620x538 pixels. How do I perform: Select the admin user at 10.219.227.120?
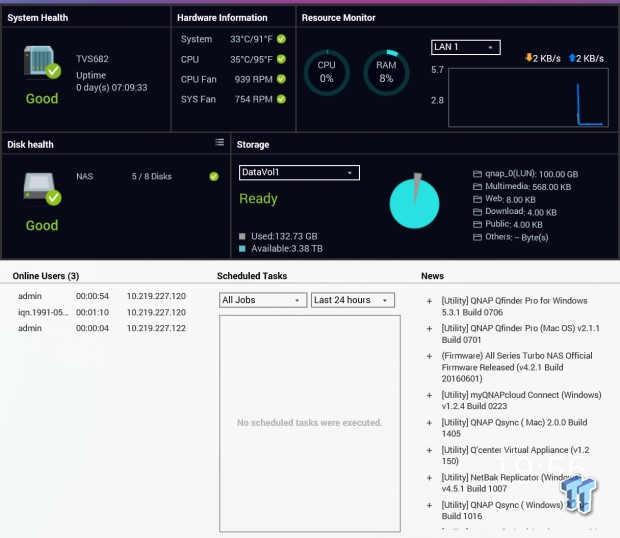click(x=102, y=296)
